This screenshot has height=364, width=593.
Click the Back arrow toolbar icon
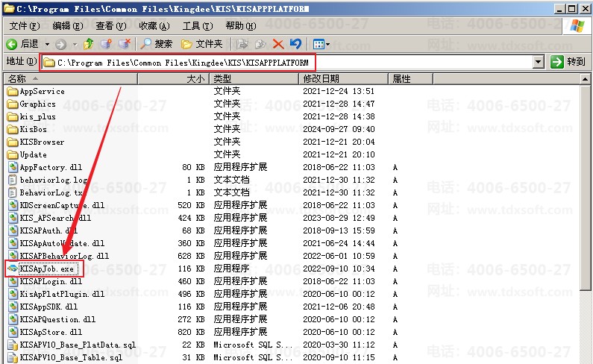pos(12,44)
